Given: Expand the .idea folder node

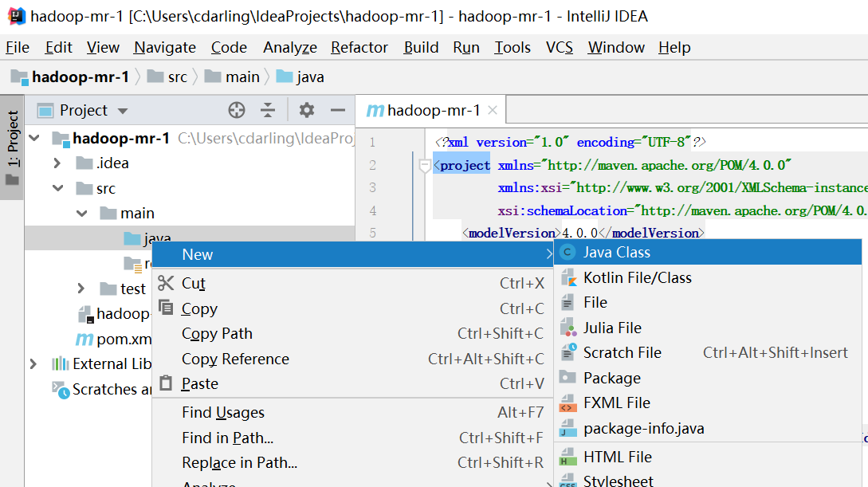Looking at the screenshot, I should 57,163.
